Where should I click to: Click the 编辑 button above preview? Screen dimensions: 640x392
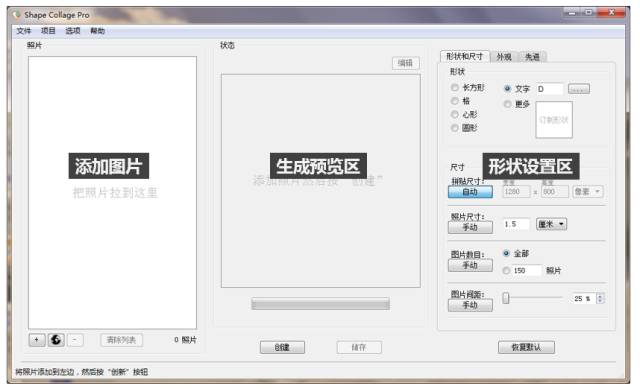click(x=405, y=63)
